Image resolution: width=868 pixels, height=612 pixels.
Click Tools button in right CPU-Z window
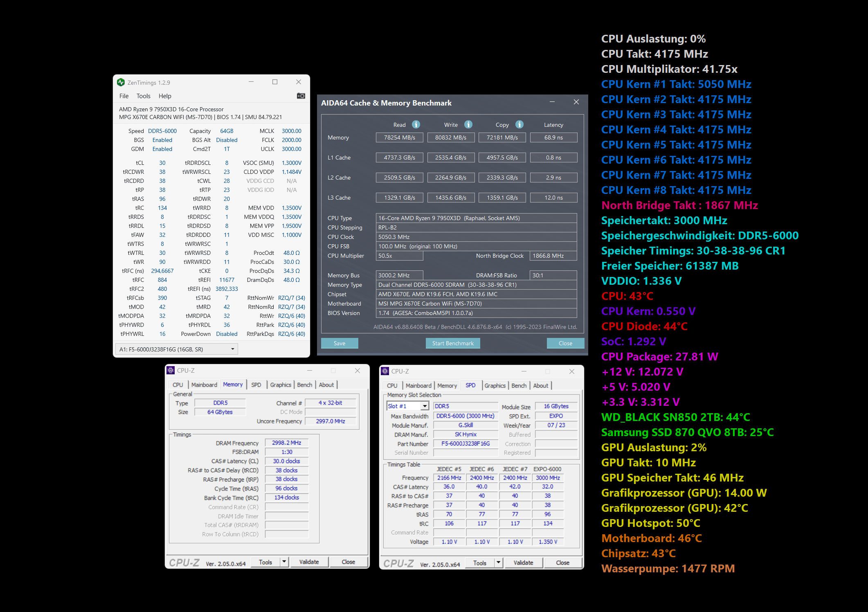click(x=480, y=563)
